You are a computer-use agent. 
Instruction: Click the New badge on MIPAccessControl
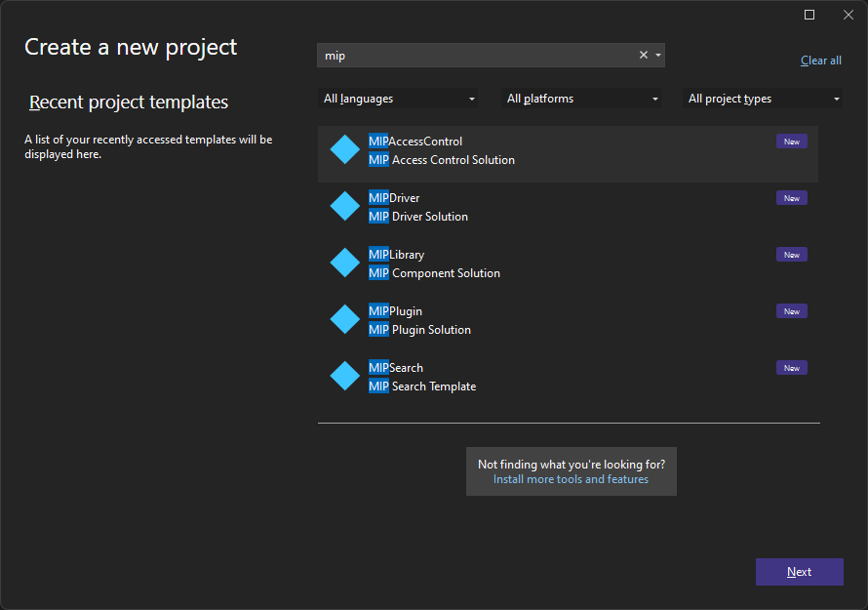791,141
